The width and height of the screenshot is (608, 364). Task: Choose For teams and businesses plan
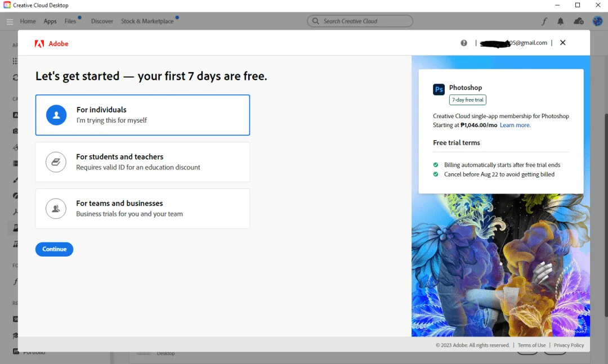tap(142, 209)
